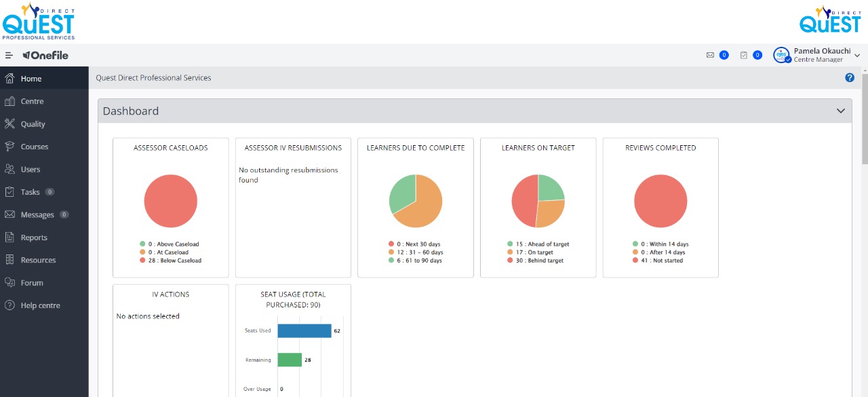
Task: Open the clipboard tasks icon in header
Action: tap(744, 55)
